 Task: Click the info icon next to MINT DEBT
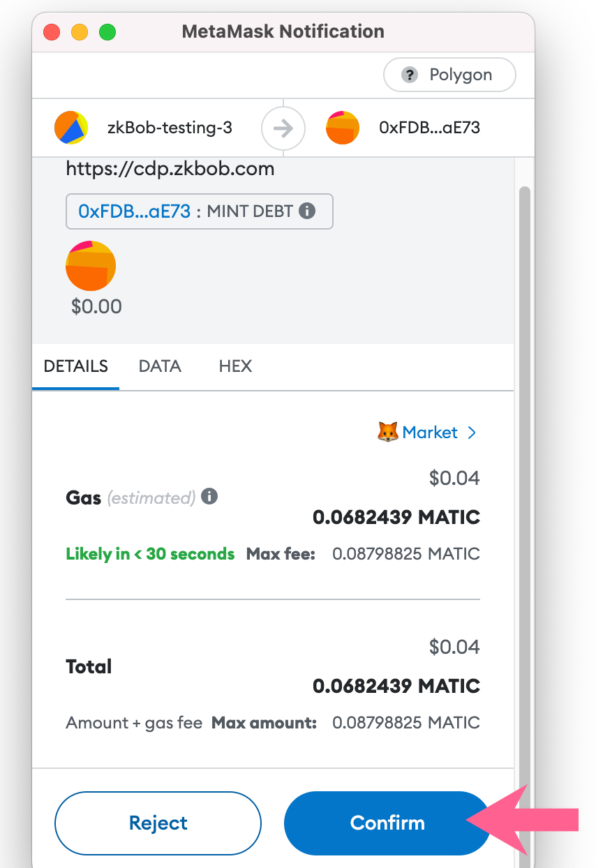pyautogui.click(x=307, y=211)
